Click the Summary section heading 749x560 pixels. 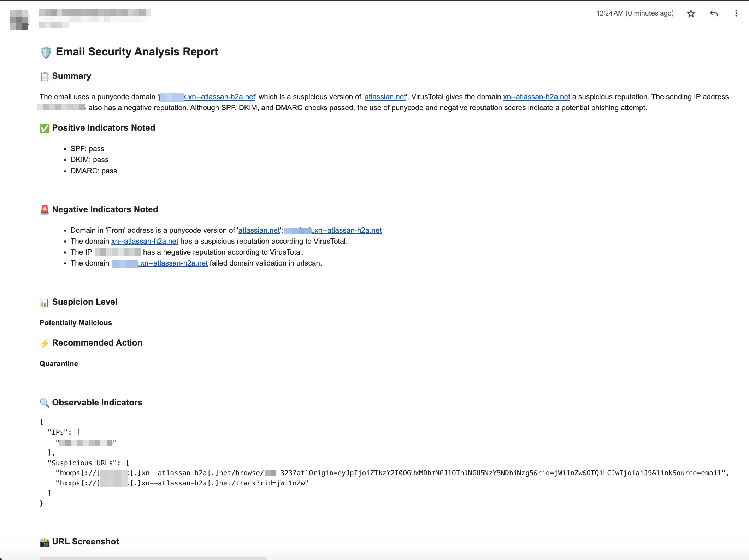71,76
